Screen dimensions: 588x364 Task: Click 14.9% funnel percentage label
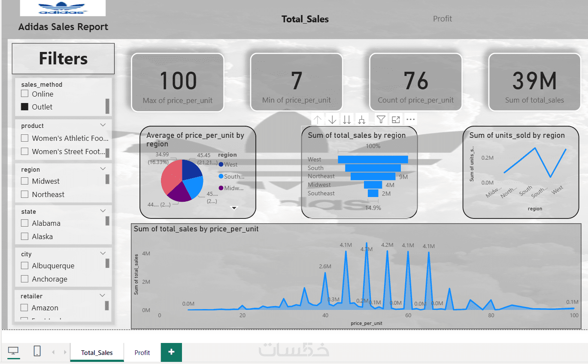coord(373,208)
